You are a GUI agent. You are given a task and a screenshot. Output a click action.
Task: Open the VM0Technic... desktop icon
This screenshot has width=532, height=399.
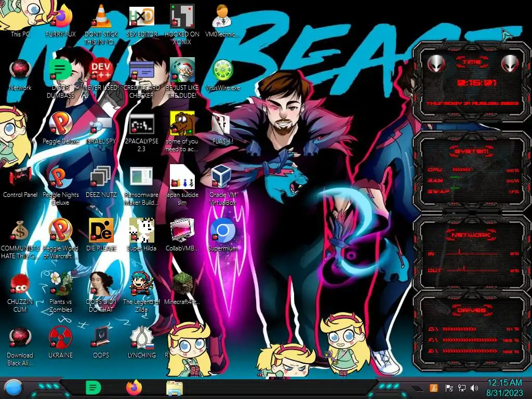point(222,19)
